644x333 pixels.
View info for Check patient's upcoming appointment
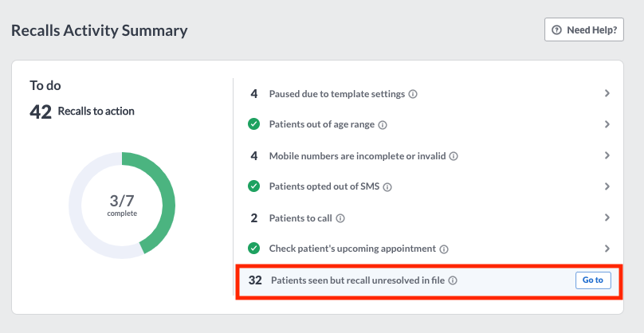(x=444, y=249)
